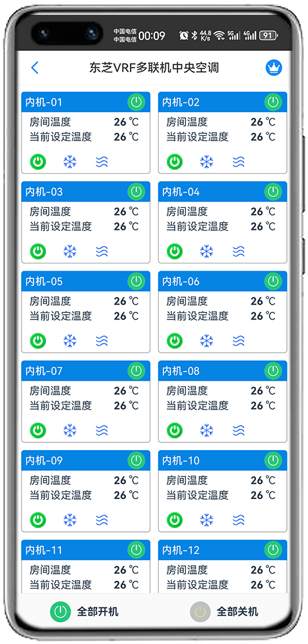Click the snowflake cooling icon in 内机-03
308x644 pixels.
click(x=70, y=251)
